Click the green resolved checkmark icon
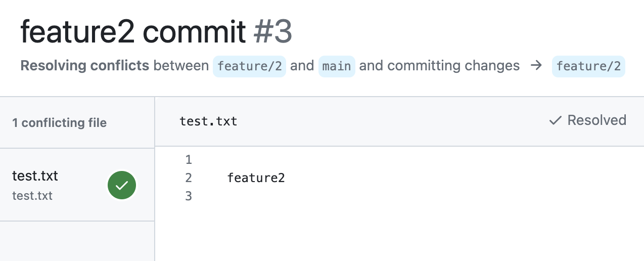The image size is (644, 261). pyautogui.click(x=122, y=186)
